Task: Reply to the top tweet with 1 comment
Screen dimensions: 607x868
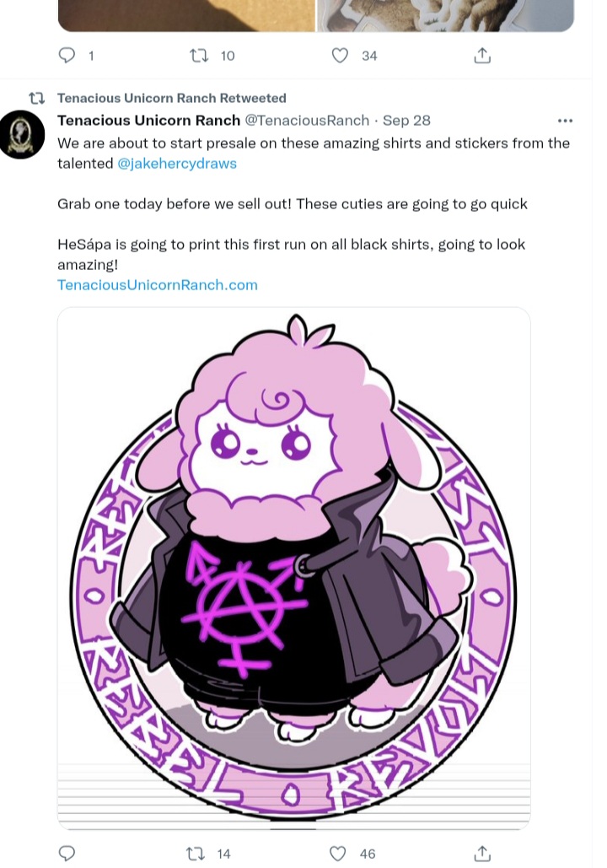Action: tap(67, 56)
